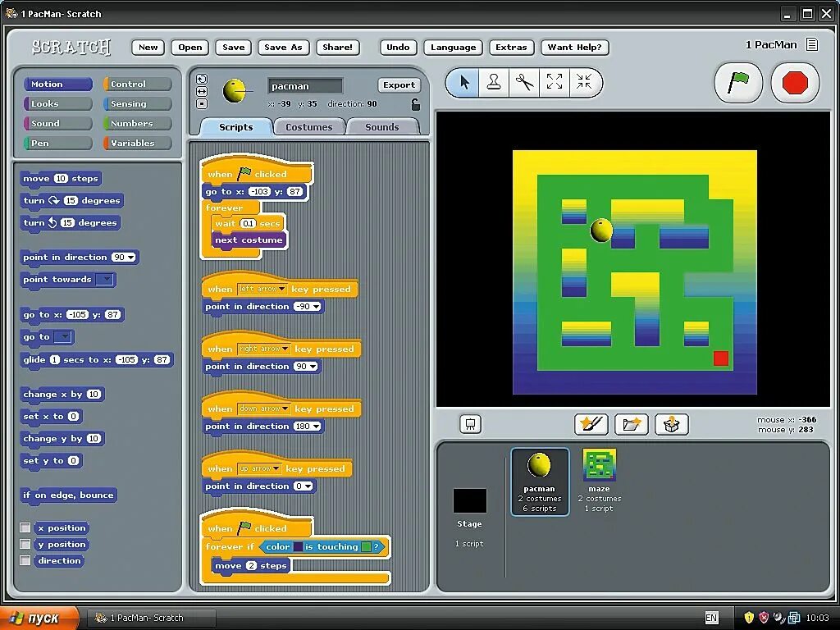Click pacman ball on the stage
The image size is (840, 630).
pyautogui.click(x=601, y=230)
